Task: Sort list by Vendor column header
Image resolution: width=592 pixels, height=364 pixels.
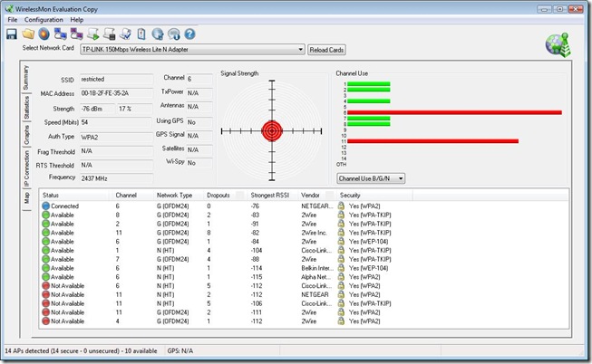Action: pyautogui.click(x=311, y=195)
